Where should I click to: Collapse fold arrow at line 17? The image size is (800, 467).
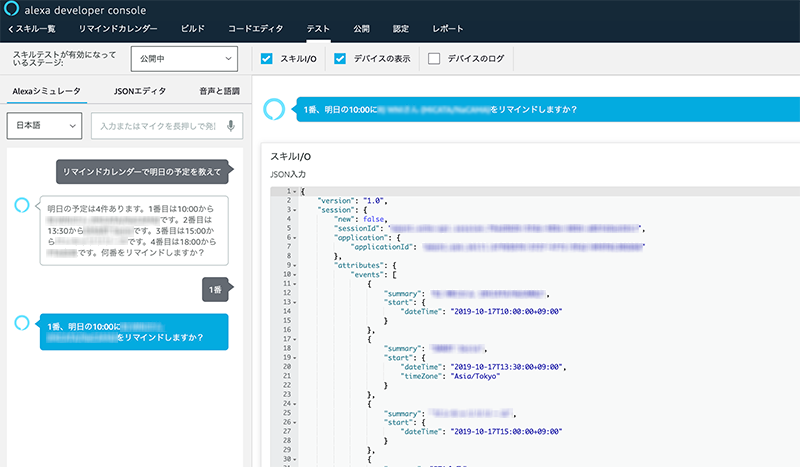coord(295,339)
